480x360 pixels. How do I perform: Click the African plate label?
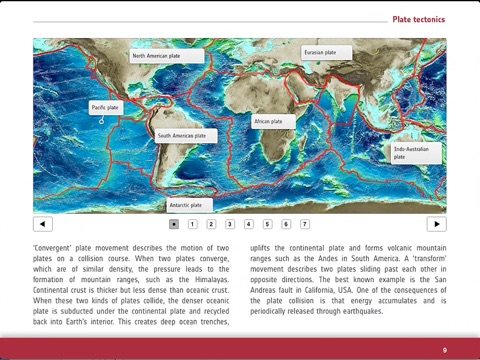coord(273,121)
